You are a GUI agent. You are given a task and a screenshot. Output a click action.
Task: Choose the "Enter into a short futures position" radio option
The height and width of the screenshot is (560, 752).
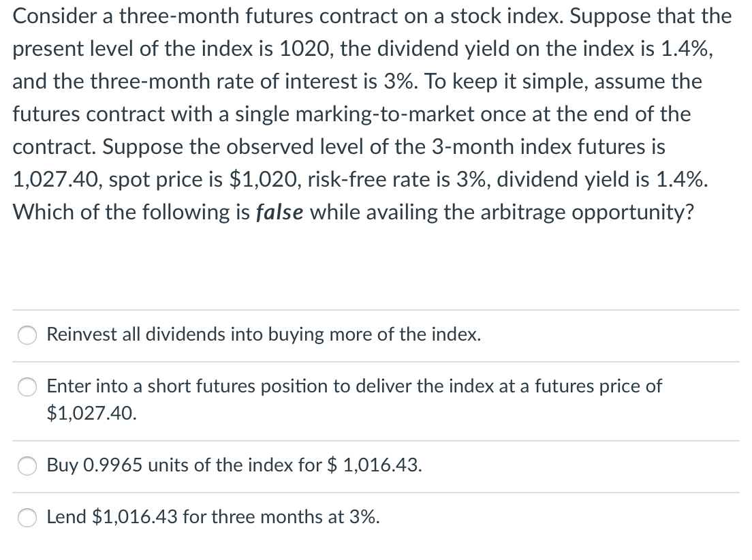coord(27,387)
